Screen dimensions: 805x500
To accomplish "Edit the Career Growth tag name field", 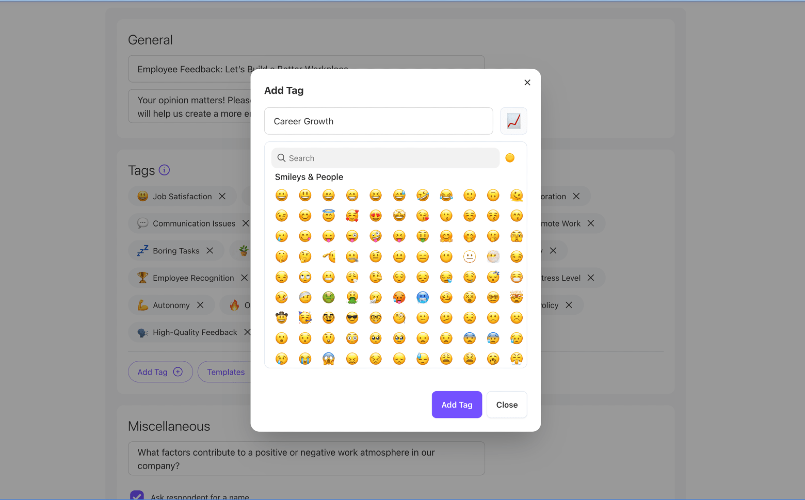I will (379, 121).
